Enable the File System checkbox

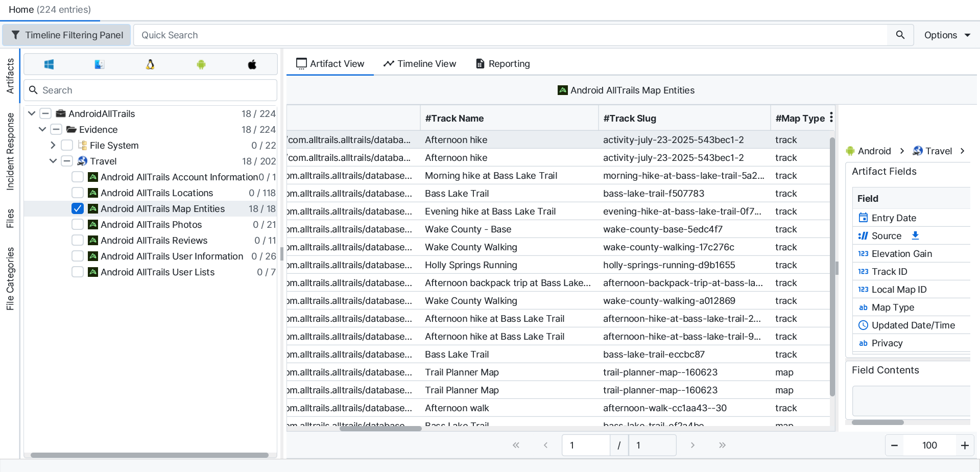pyautogui.click(x=67, y=145)
